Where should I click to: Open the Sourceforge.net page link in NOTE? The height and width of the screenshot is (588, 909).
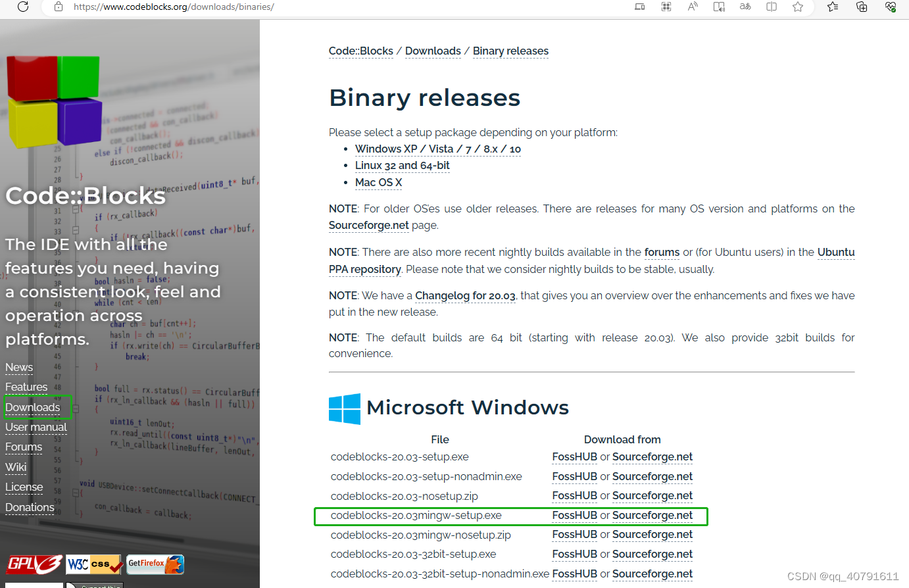tap(369, 225)
